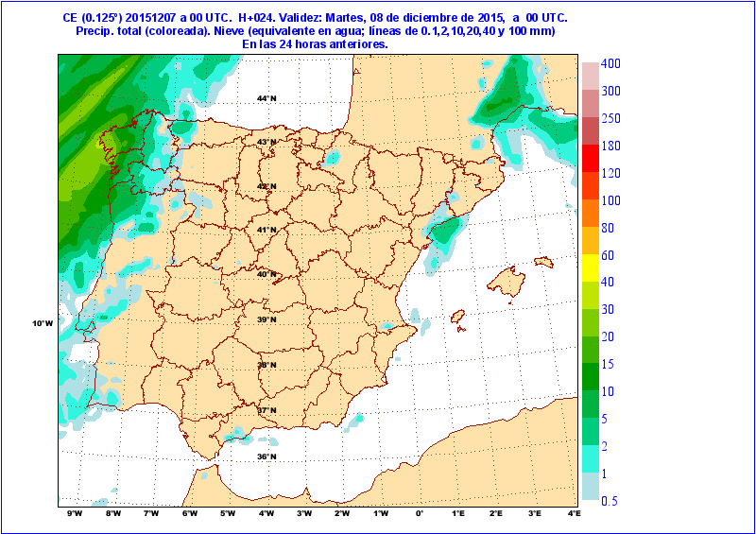The width and height of the screenshot is (756, 534).
Task: Click the island of Ibiza on the map
Action: (x=457, y=317)
